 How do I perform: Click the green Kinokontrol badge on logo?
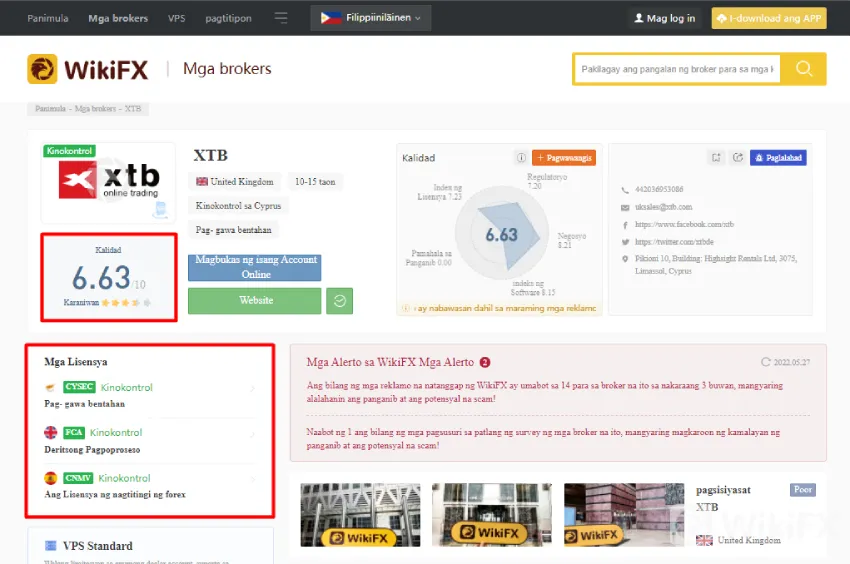pos(69,151)
